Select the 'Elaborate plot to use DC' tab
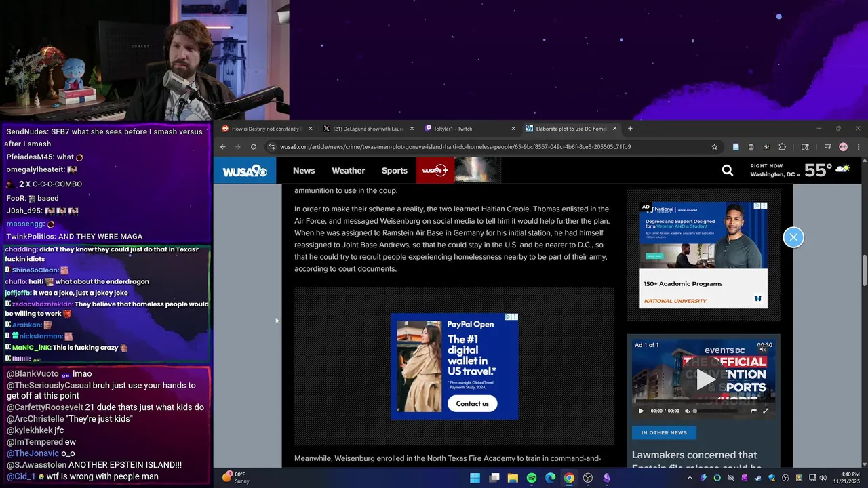 [x=570, y=128]
